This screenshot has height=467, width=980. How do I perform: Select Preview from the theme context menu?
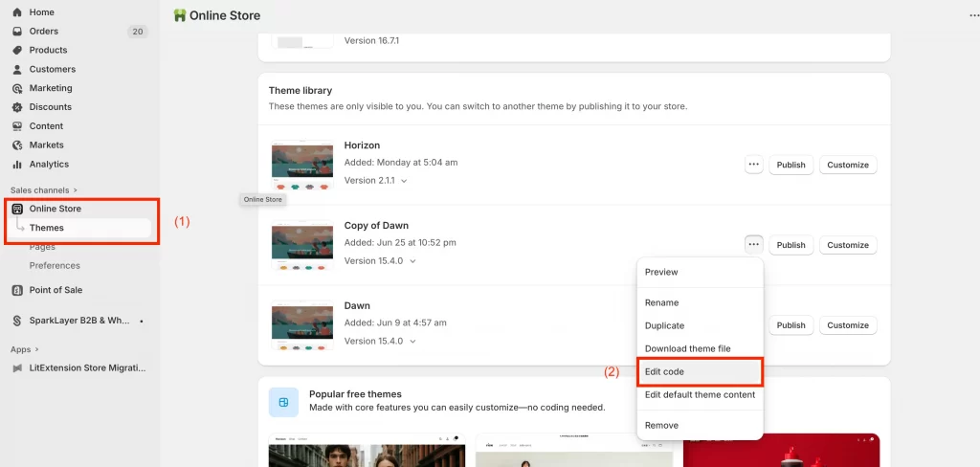[700, 272]
